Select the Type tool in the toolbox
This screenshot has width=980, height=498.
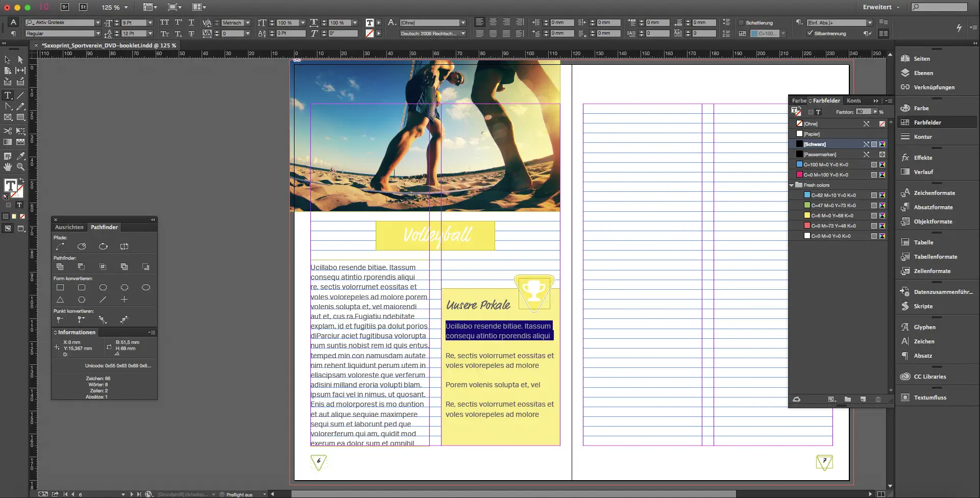click(8, 95)
